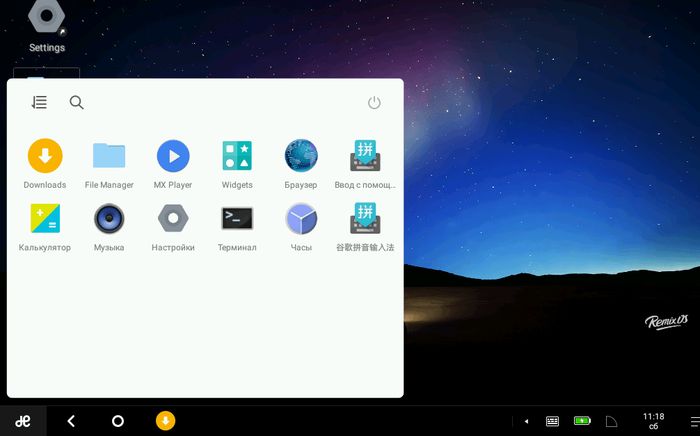
Task: Toggle the Remix OS start menu button
Action: click(22, 421)
